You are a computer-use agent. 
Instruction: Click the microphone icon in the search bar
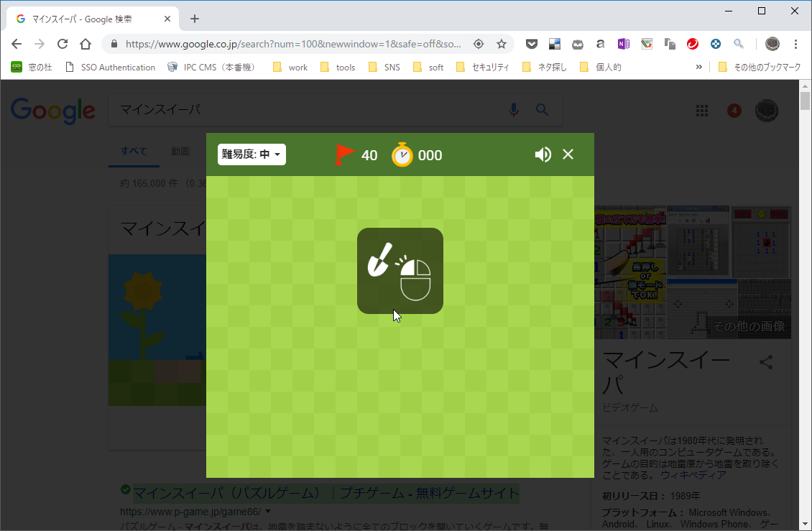pyautogui.click(x=513, y=110)
